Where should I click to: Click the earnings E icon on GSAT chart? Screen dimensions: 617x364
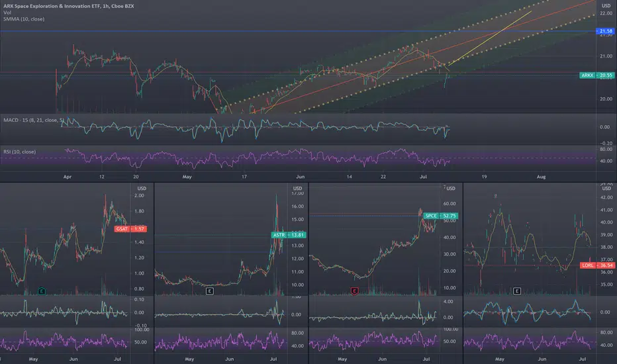point(42,291)
